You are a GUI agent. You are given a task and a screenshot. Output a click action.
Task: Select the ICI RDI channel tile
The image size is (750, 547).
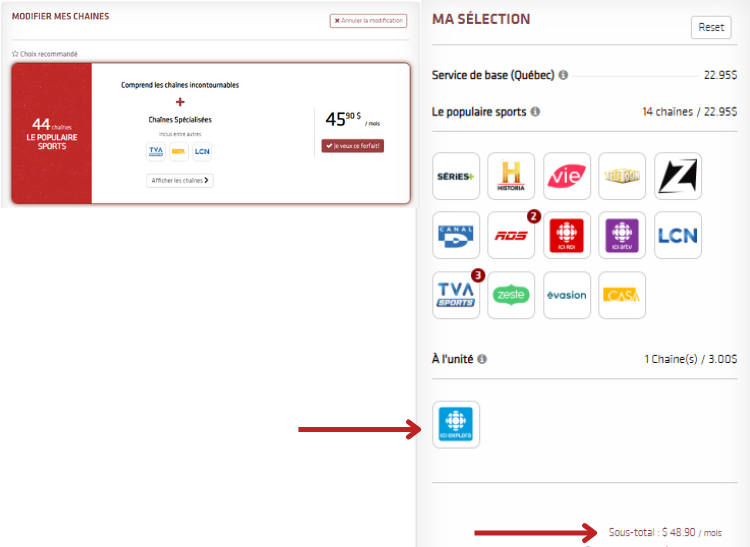[x=567, y=236]
